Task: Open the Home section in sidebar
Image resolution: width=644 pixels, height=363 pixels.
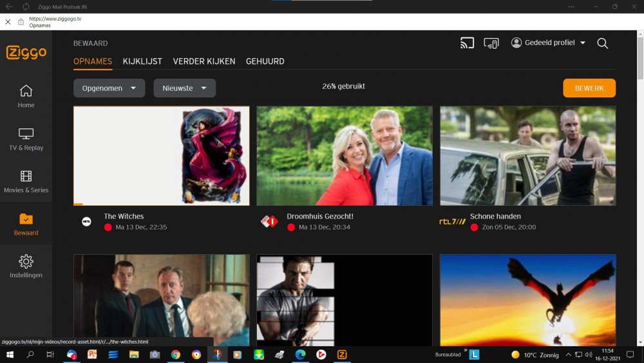Action: point(26,96)
